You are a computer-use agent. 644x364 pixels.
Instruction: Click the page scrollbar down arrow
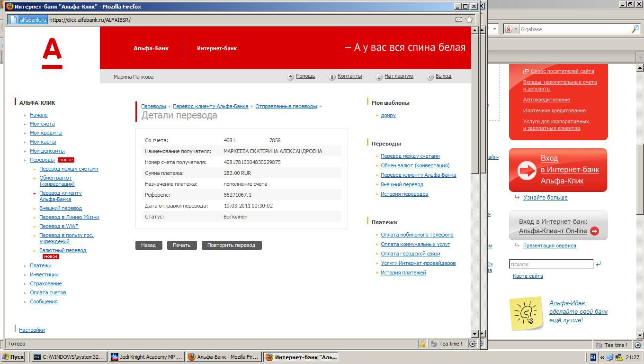[474, 334]
